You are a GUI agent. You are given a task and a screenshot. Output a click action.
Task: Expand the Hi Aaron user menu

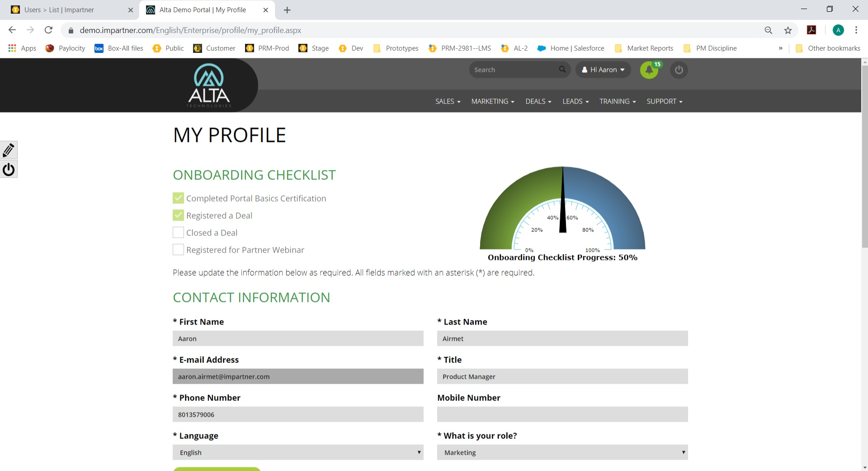click(603, 70)
